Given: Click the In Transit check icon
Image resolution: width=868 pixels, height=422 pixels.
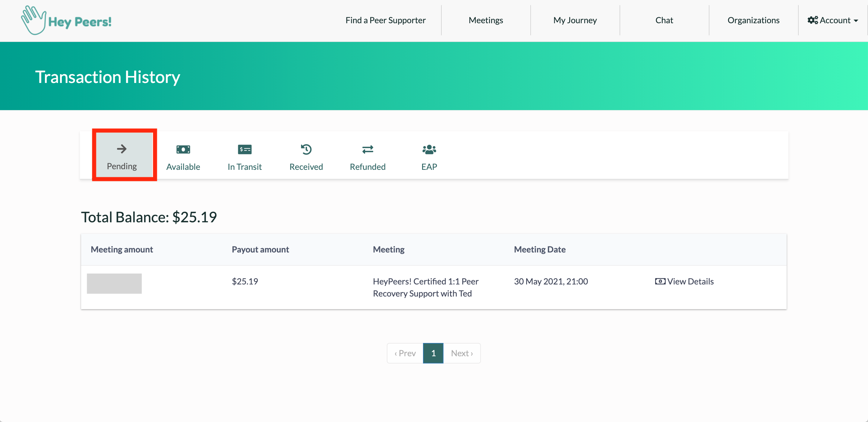Looking at the screenshot, I should click(245, 149).
